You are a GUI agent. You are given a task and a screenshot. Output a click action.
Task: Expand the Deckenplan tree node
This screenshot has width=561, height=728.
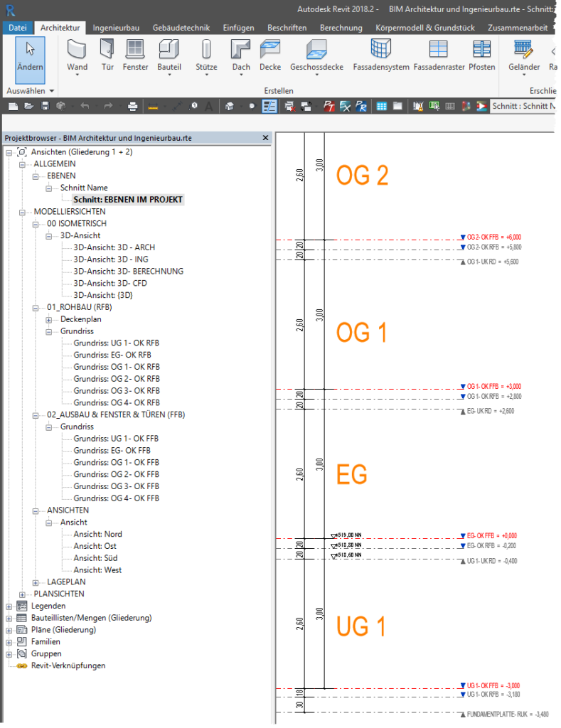click(x=49, y=319)
